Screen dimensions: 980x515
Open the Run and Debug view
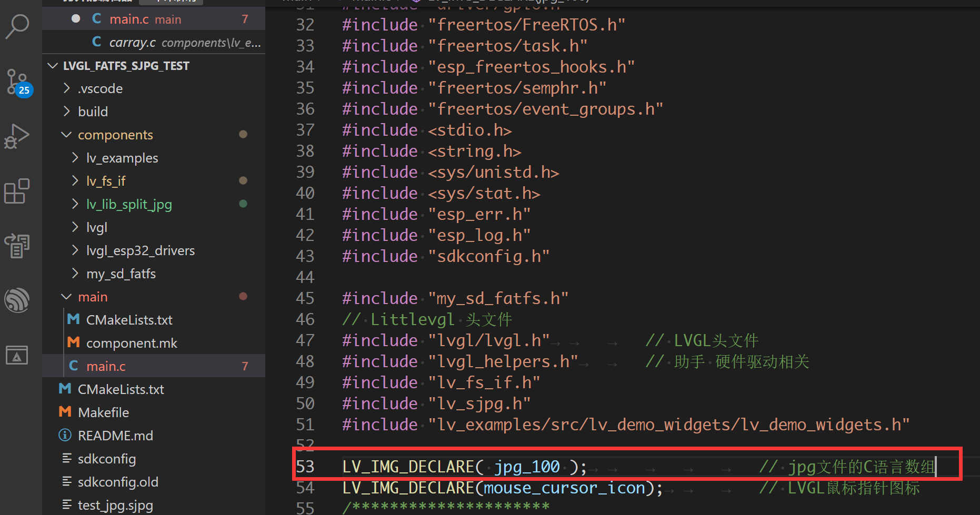tap(17, 136)
